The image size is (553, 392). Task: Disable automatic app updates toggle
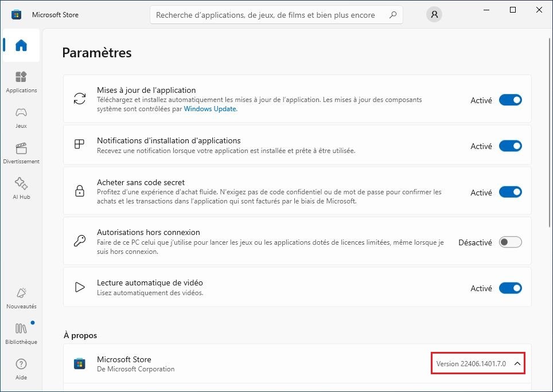click(x=510, y=100)
